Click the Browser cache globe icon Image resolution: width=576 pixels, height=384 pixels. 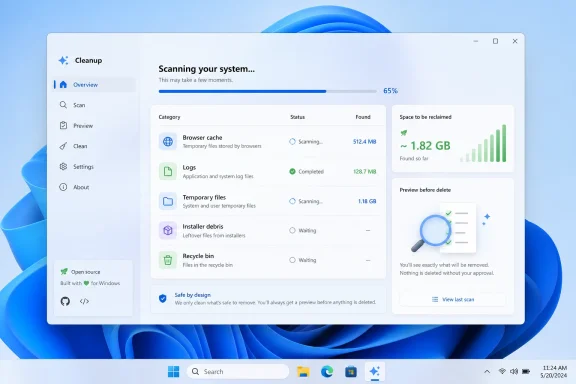(168, 141)
